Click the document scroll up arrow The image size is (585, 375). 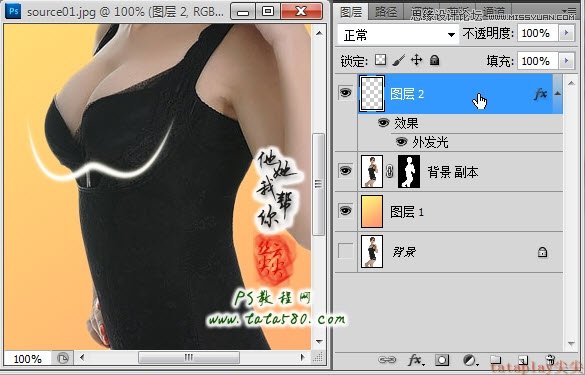pyautogui.click(x=319, y=33)
